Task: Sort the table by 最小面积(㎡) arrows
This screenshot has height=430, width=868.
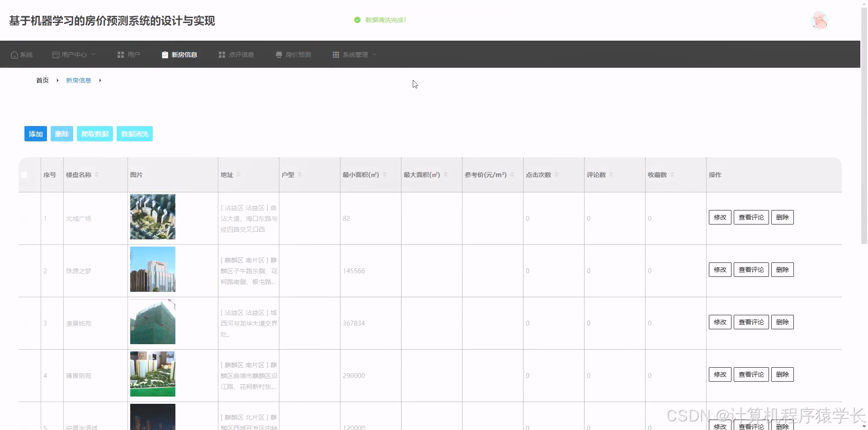Action: tap(385, 175)
